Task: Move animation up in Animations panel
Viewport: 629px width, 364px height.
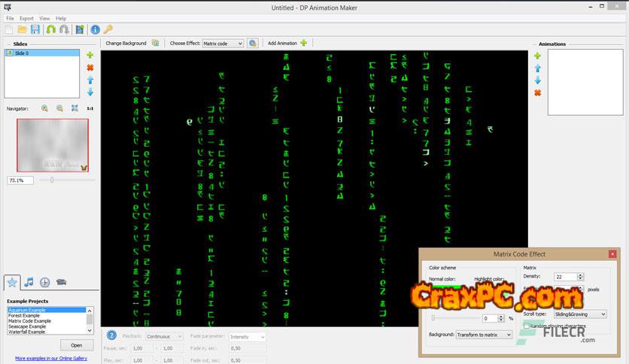Action: click(537, 68)
